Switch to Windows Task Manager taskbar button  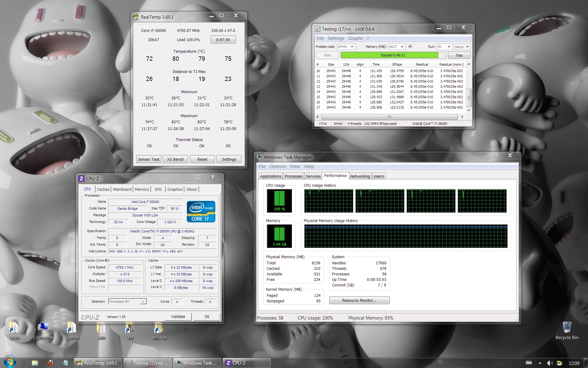197,363
